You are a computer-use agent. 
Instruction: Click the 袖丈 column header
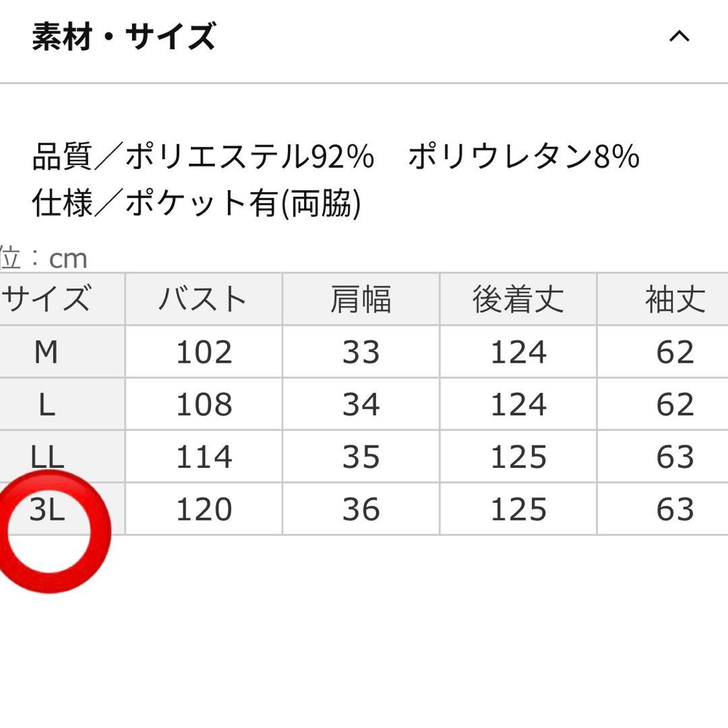coord(675,299)
